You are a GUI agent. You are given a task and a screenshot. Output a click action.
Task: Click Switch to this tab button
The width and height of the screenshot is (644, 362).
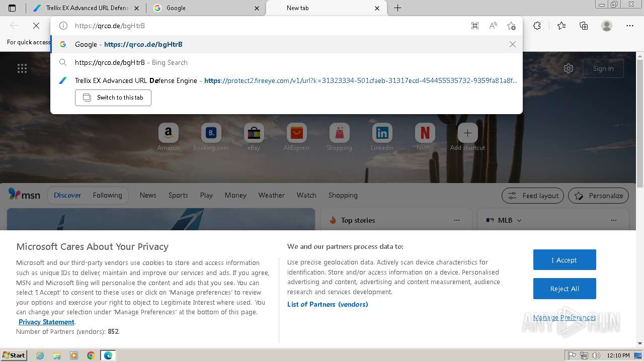[113, 98]
